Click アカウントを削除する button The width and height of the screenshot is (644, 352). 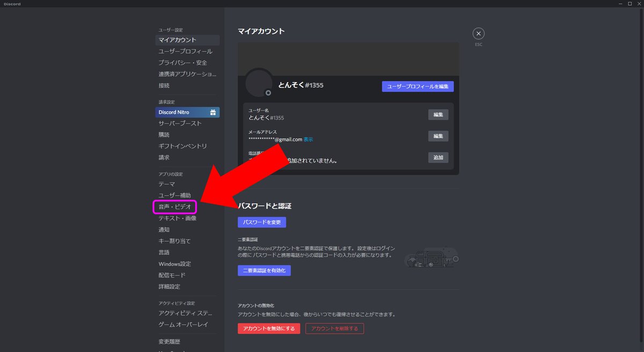[x=334, y=328]
